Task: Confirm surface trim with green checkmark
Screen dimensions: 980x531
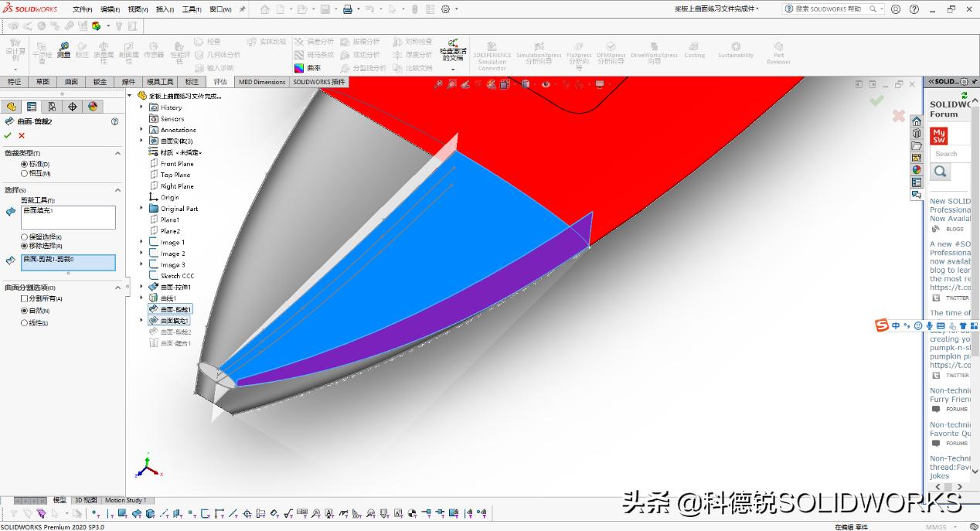Action: [x=6, y=135]
